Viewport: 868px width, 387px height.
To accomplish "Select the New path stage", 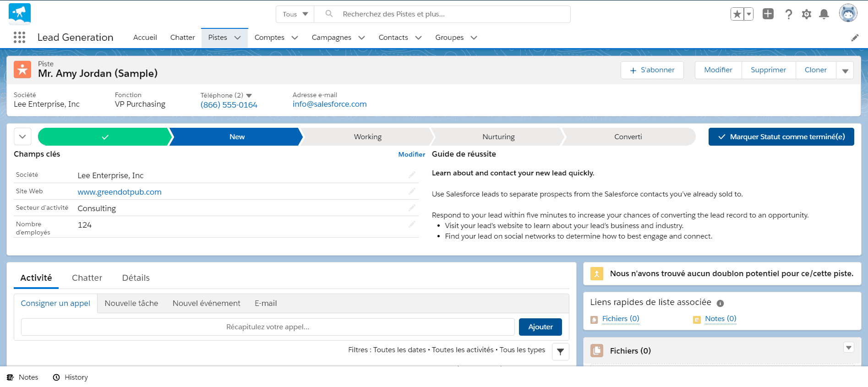I will 237,136.
